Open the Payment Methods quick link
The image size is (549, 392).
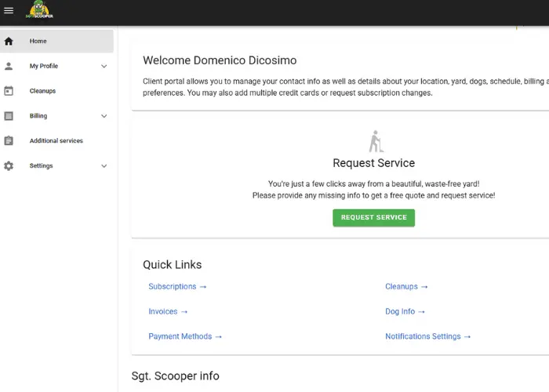pos(185,336)
